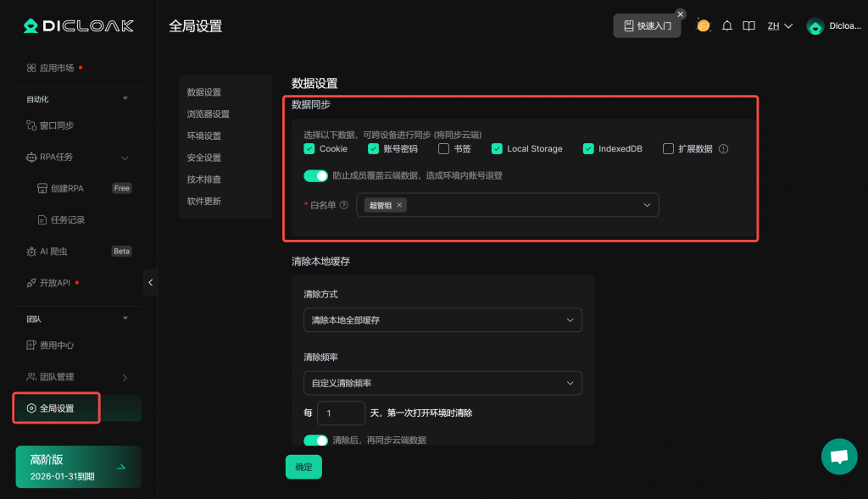Viewport: 868px width, 499px height.
Task: Click the gold coin rewards icon
Action: click(x=703, y=25)
